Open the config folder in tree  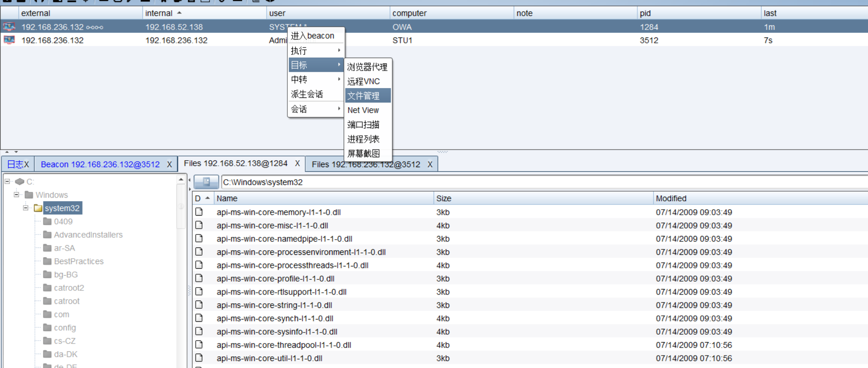pos(65,327)
